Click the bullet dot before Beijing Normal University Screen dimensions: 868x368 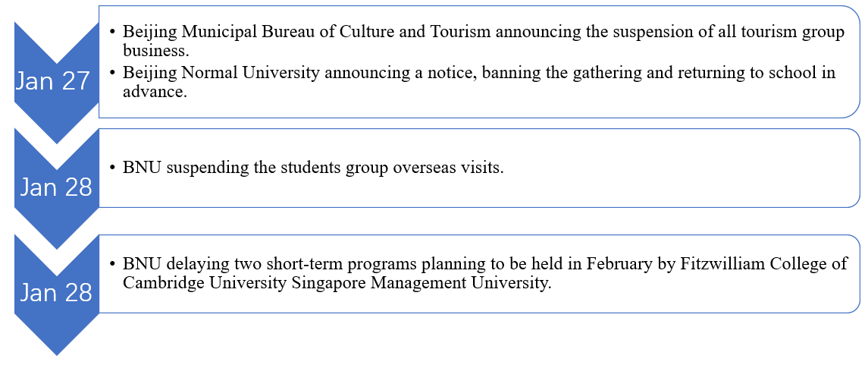pos(113,74)
